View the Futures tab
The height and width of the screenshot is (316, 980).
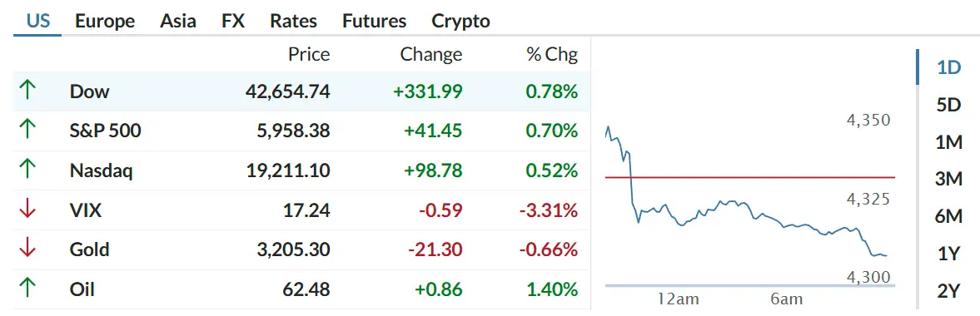tap(375, 22)
